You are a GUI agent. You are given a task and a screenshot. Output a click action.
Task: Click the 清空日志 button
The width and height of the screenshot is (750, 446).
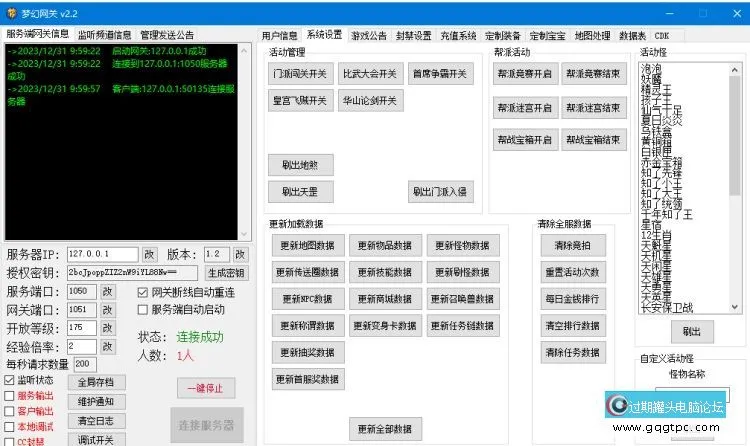coord(97,421)
